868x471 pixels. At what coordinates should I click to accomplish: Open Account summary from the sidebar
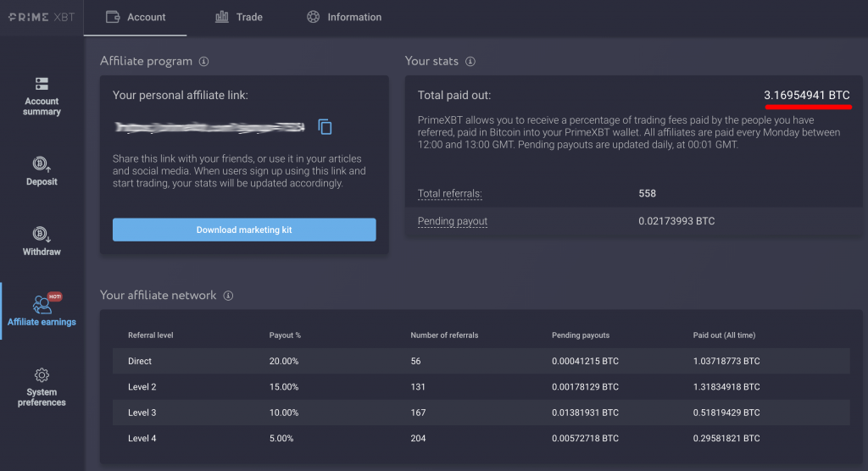click(42, 97)
